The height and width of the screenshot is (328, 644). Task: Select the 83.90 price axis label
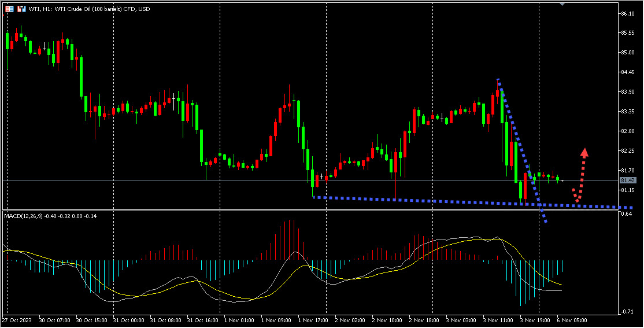[628, 92]
